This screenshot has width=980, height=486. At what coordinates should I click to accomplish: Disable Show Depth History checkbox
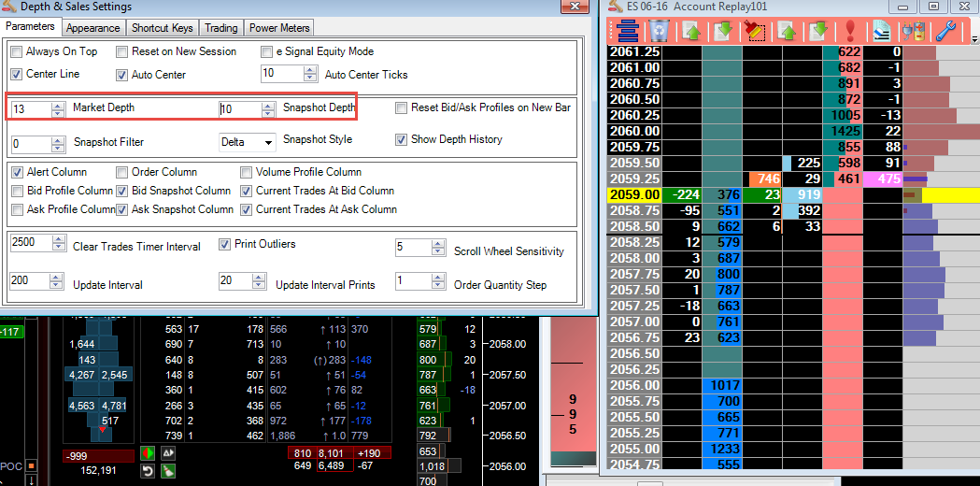402,139
